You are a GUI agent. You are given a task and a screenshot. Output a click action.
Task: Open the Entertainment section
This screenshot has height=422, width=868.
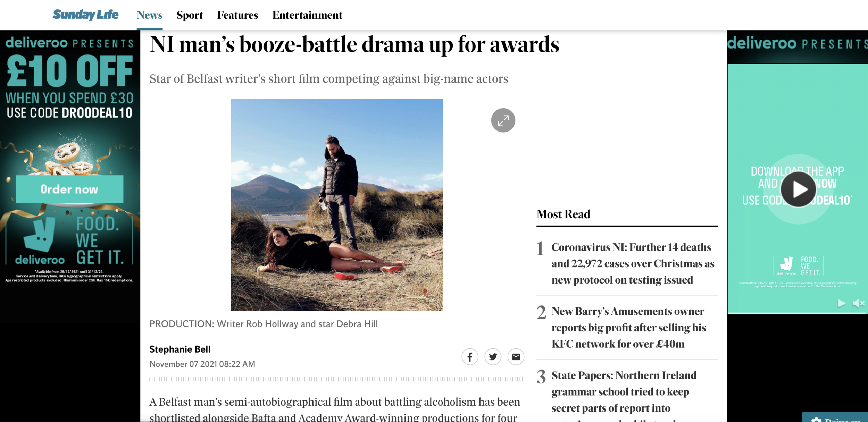coord(307,15)
